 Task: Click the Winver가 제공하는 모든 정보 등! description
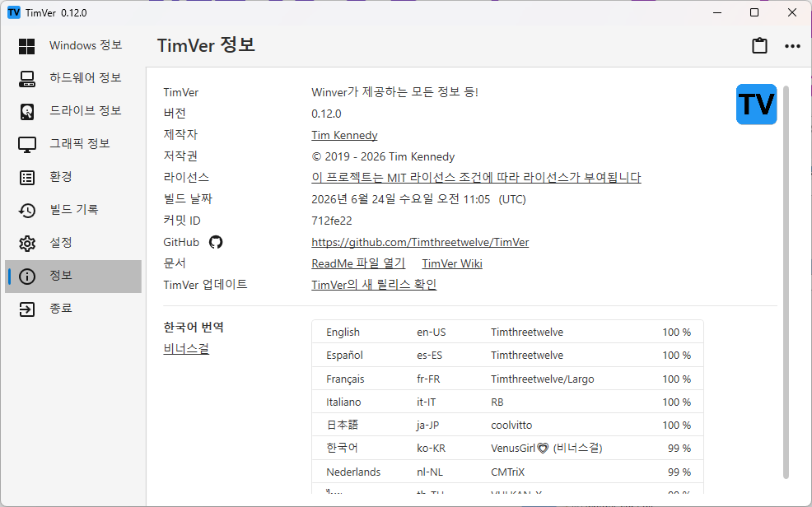click(394, 92)
